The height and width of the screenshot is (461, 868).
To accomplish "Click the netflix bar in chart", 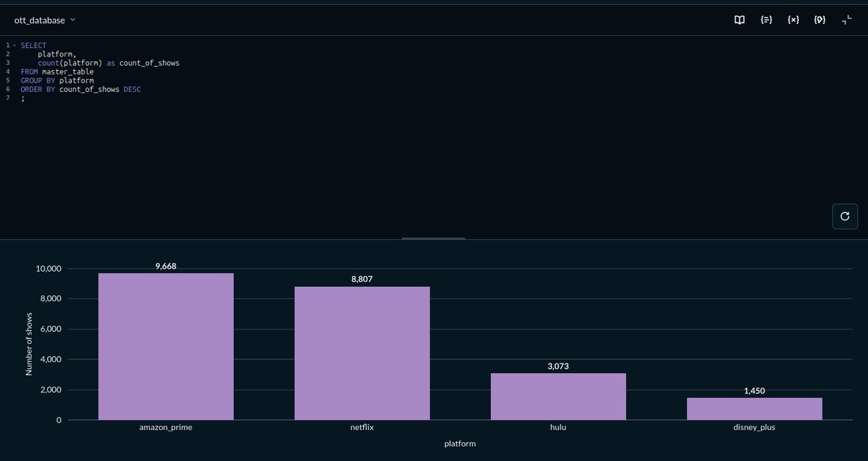I will pos(362,353).
